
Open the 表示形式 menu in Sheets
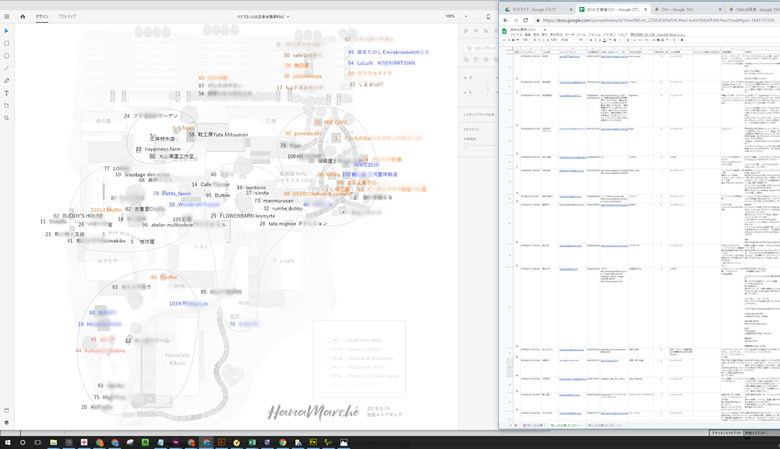click(x=556, y=35)
